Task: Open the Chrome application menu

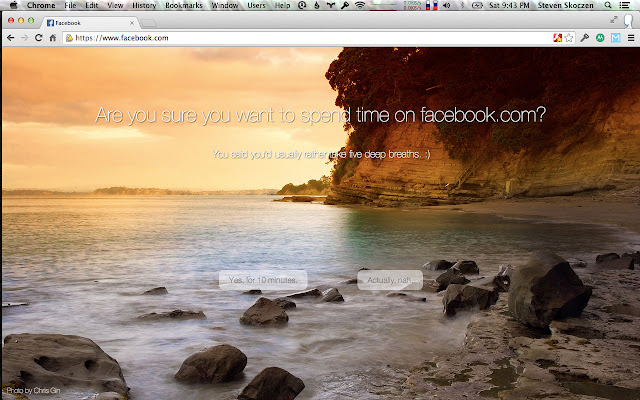Action: click(x=41, y=5)
